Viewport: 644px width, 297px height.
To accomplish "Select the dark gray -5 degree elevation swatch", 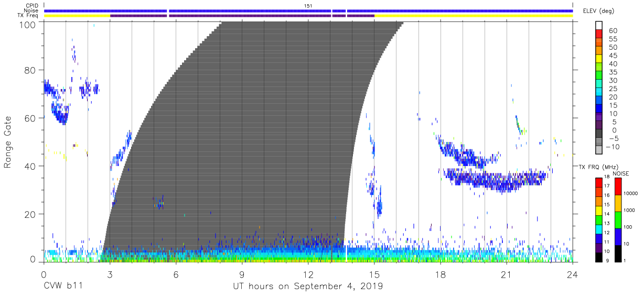I will pos(599,134).
